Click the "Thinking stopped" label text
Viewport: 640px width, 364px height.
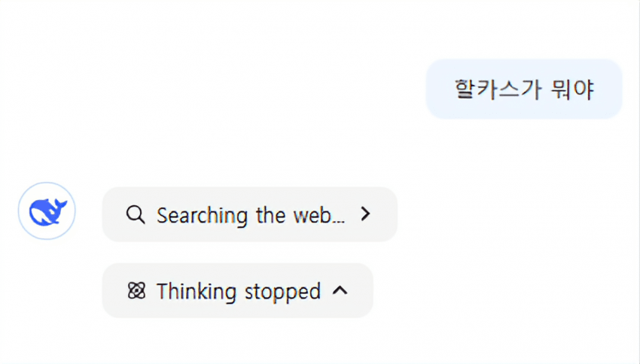[239, 291]
